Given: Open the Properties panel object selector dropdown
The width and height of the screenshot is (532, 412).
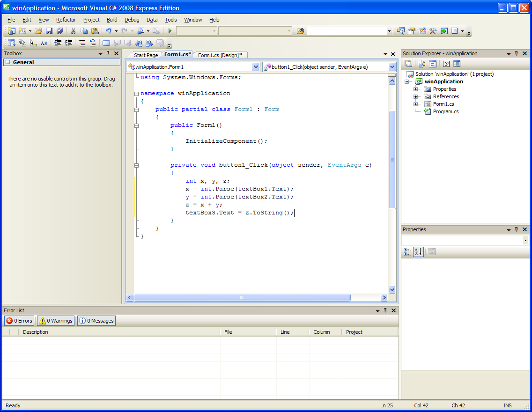Looking at the screenshot, I should click(x=525, y=241).
